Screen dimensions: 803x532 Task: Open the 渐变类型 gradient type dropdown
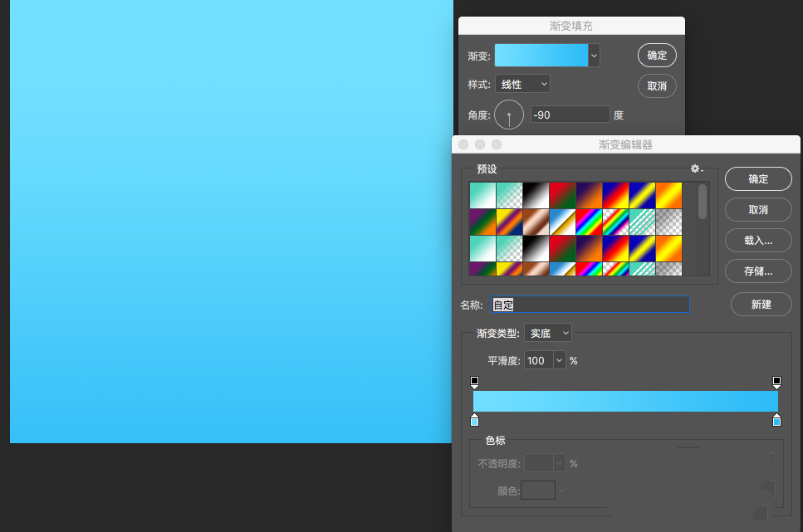tap(547, 334)
